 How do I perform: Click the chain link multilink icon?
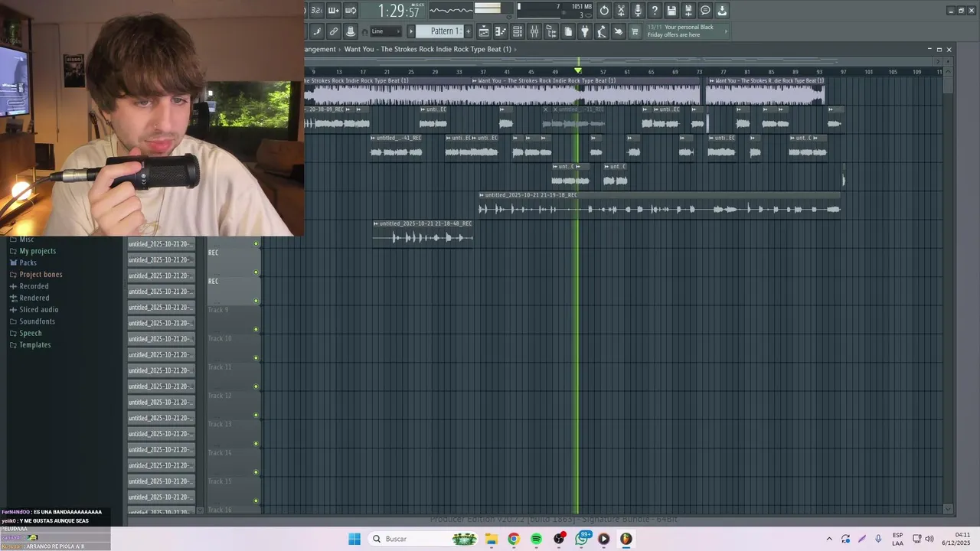(x=334, y=31)
